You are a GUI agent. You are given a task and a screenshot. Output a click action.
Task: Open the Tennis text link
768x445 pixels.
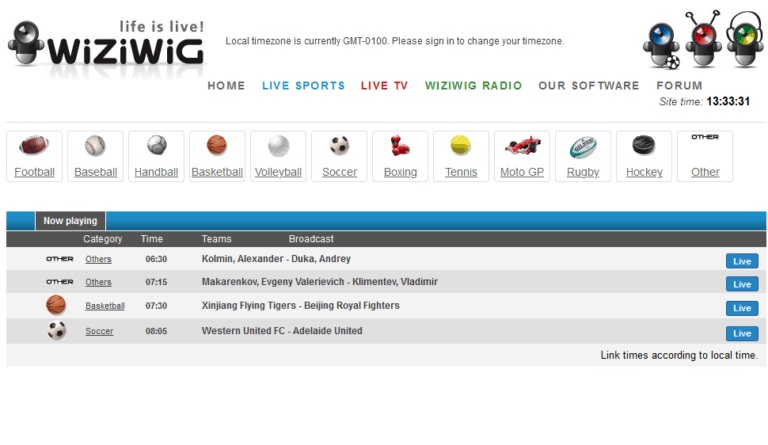[461, 172]
